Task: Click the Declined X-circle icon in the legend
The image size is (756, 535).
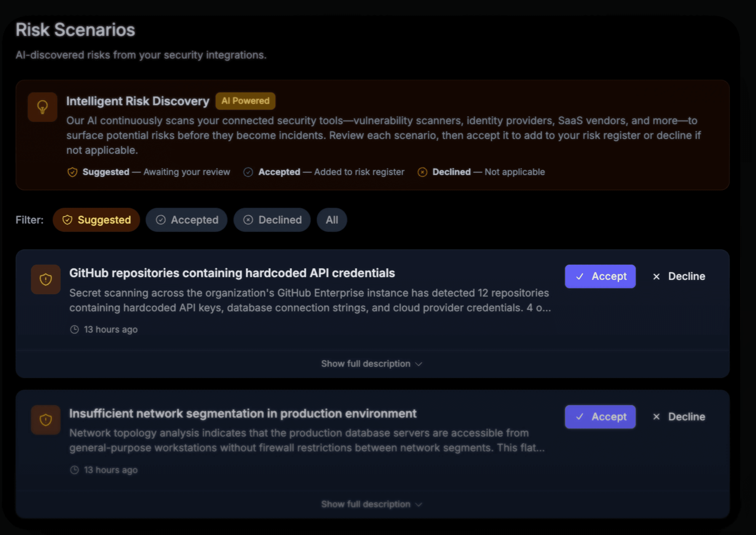Action: pos(422,172)
